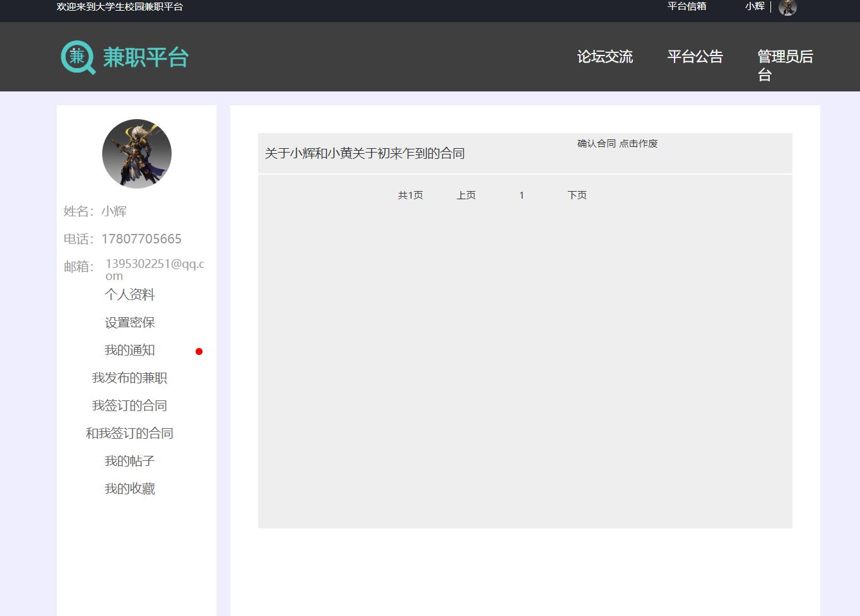The width and height of the screenshot is (860, 616).
Task: View 我发布的兼职 in the sidebar
Action: [x=129, y=378]
